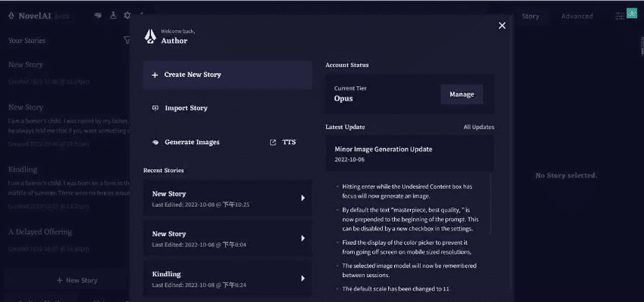
Task: Click the NovelAI logo in the welcome dialog
Action: point(150,35)
